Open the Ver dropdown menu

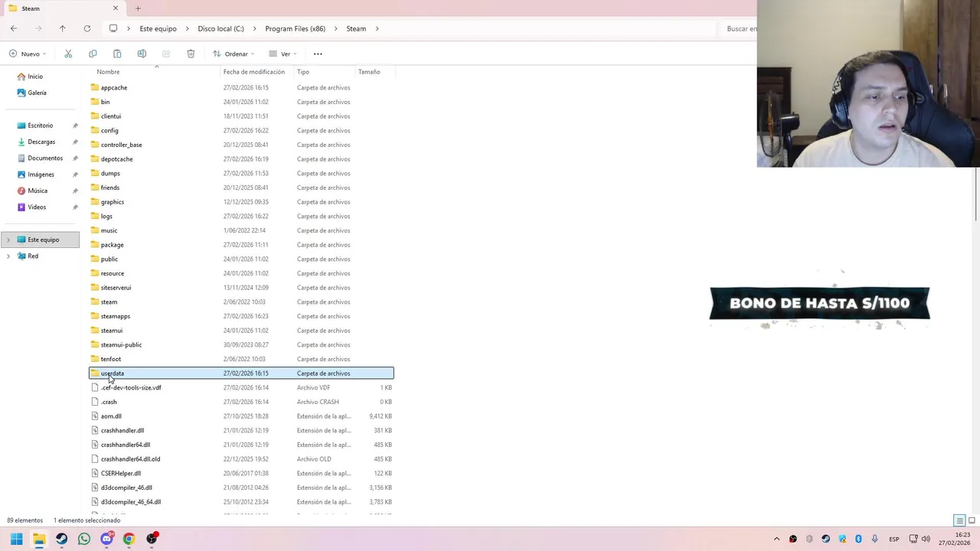pos(283,54)
